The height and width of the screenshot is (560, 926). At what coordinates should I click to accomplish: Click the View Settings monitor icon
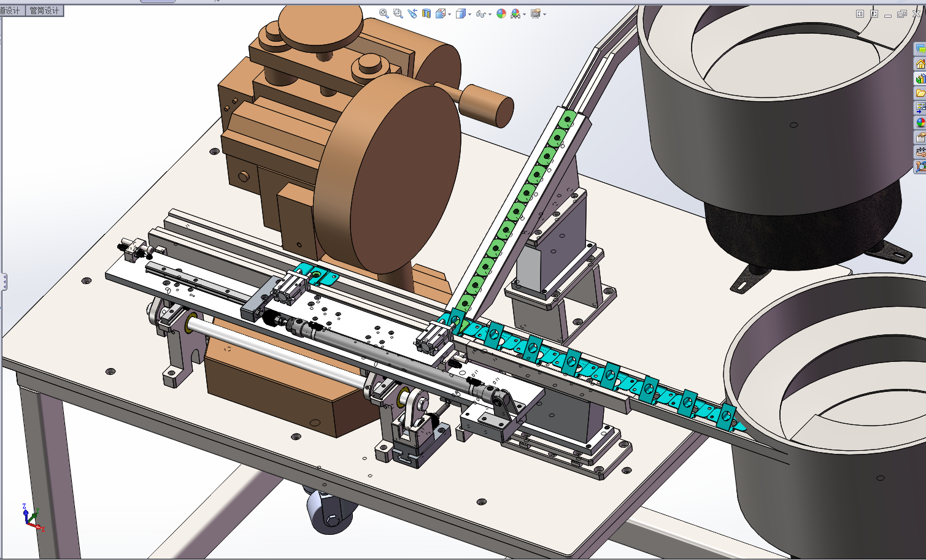point(535,13)
